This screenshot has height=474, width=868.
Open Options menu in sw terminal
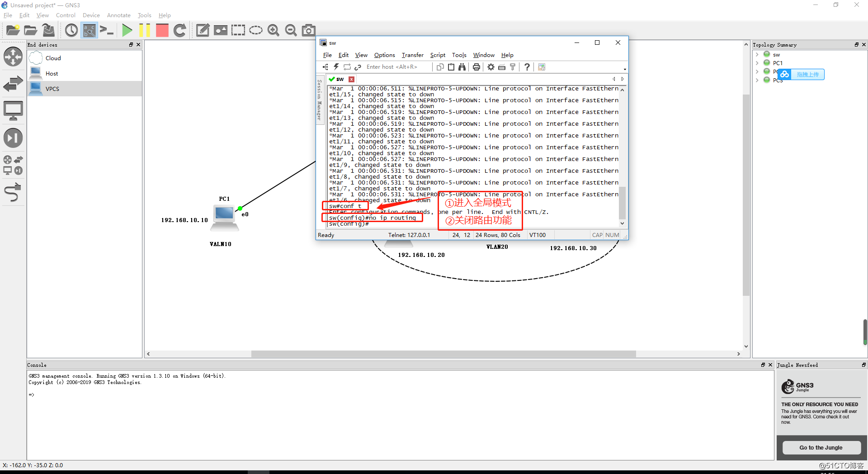click(x=385, y=55)
